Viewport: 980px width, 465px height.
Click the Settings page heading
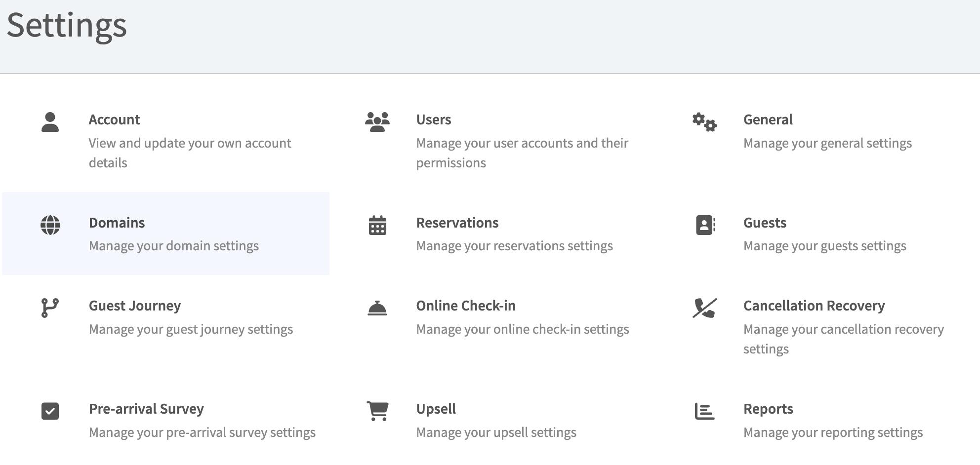[67, 25]
